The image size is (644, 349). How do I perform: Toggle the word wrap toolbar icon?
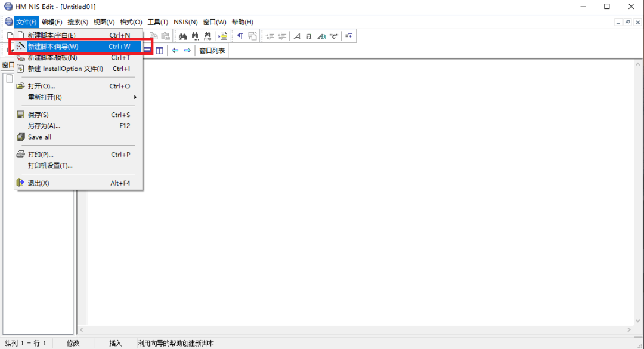[x=349, y=36]
